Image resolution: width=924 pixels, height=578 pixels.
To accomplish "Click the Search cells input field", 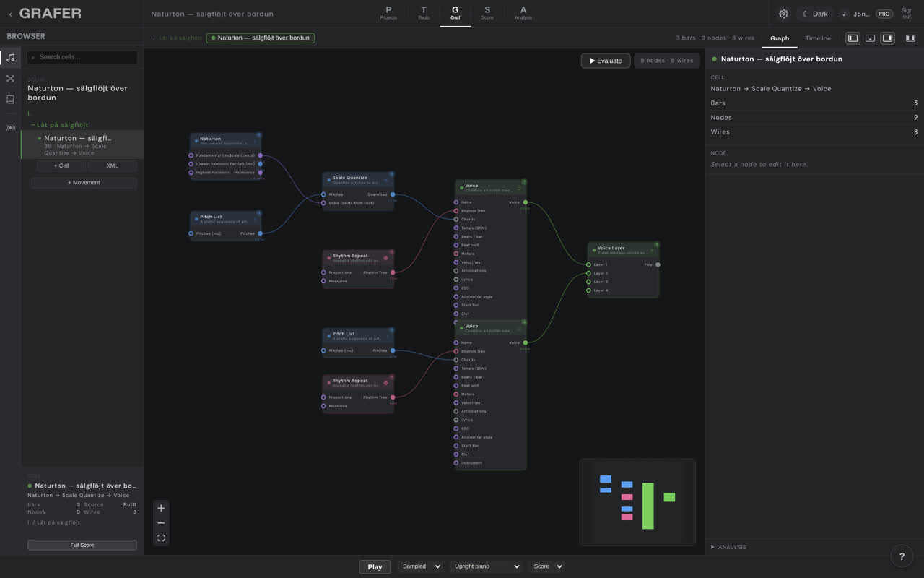I will (82, 57).
